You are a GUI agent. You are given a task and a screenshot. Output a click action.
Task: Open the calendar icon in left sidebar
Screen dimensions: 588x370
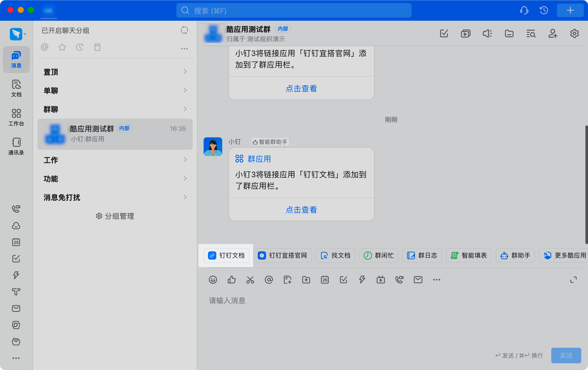click(x=16, y=242)
